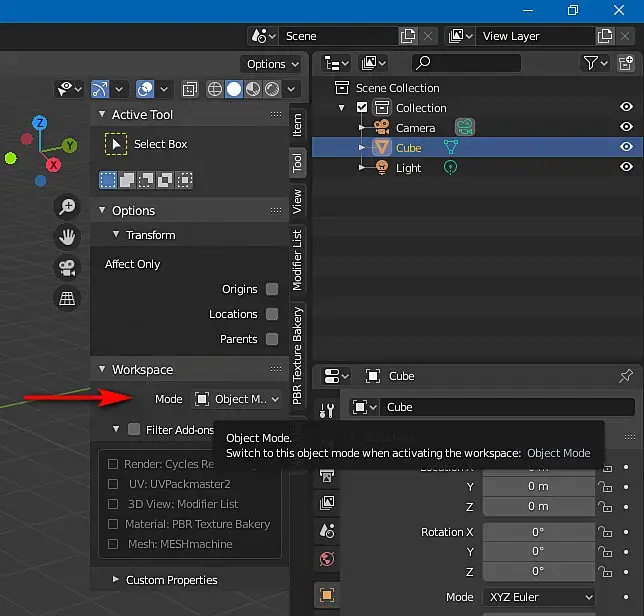Screen dimensions: 644x616
Task: Open the view layer browse icon
Action: (x=460, y=36)
